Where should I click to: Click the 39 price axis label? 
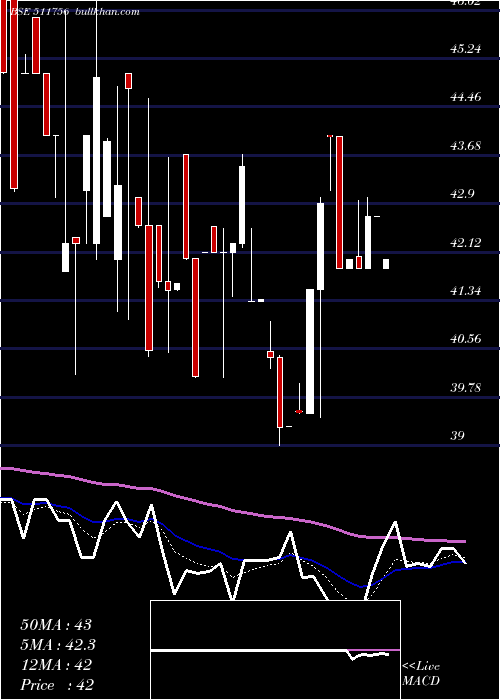coord(458,436)
